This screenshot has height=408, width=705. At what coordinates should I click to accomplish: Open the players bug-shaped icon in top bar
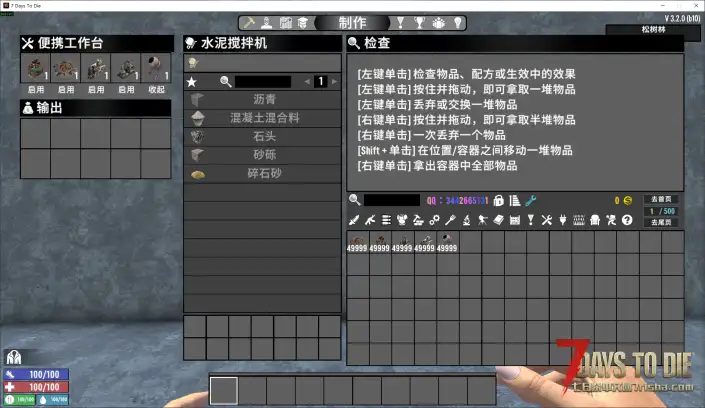[438, 22]
